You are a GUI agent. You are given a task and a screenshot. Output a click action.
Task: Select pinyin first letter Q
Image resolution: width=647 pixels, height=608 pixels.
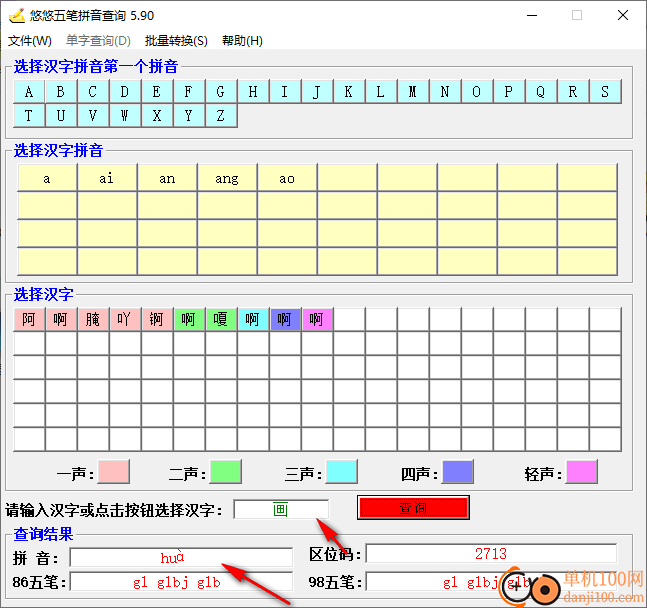(541, 92)
